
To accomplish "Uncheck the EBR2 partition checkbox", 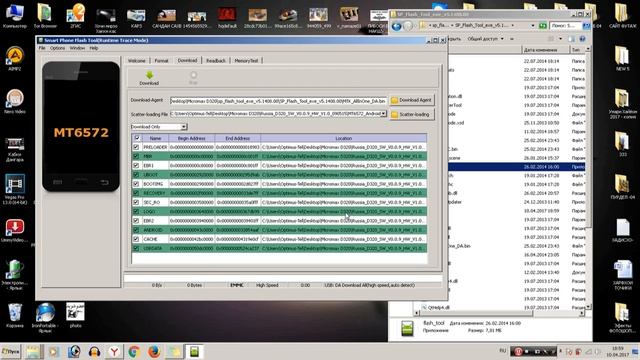I will click(136, 220).
